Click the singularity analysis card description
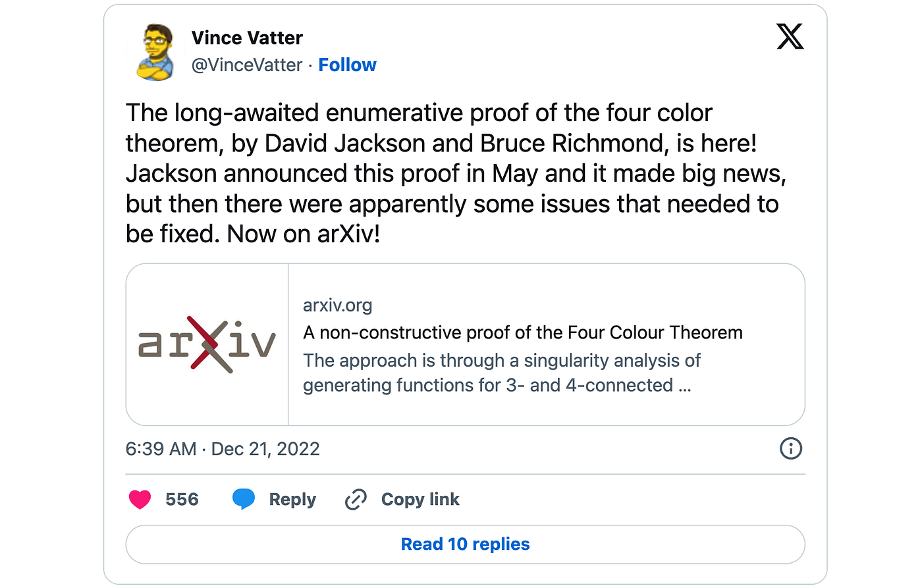Screen dimensions: 922x588 [x=501, y=373]
